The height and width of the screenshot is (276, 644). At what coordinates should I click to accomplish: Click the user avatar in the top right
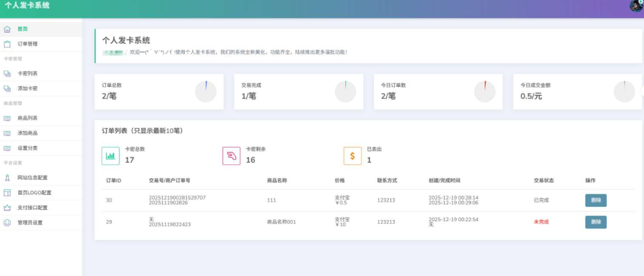click(x=637, y=5)
